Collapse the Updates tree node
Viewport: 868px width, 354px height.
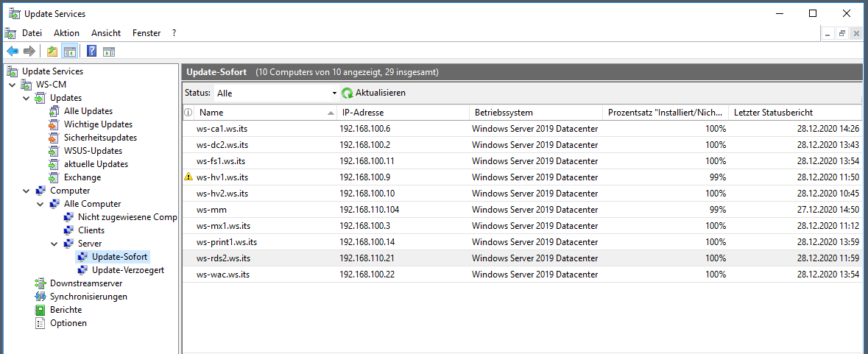[x=26, y=98]
